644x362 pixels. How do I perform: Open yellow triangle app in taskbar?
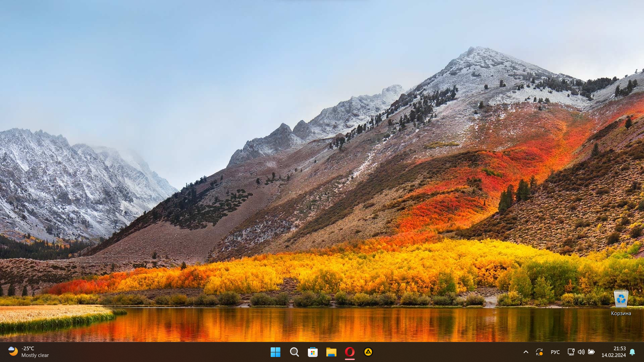tap(368, 352)
